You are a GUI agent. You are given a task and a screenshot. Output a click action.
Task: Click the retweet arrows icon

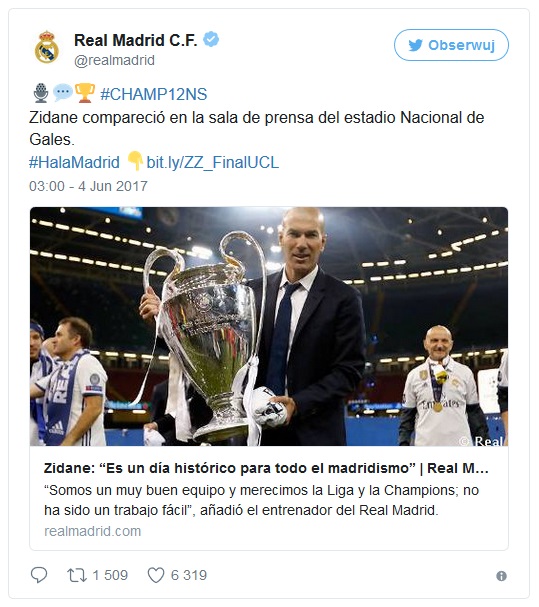77,575
